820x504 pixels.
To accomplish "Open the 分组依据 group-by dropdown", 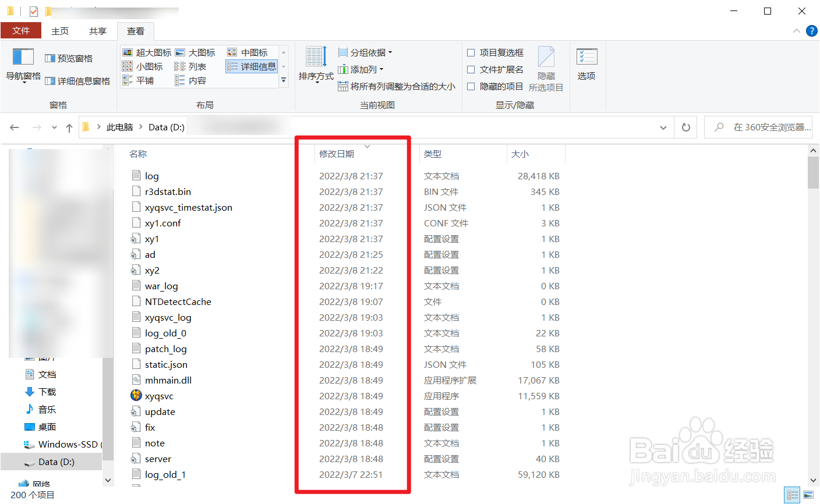I will pyautogui.click(x=365, y=52).
